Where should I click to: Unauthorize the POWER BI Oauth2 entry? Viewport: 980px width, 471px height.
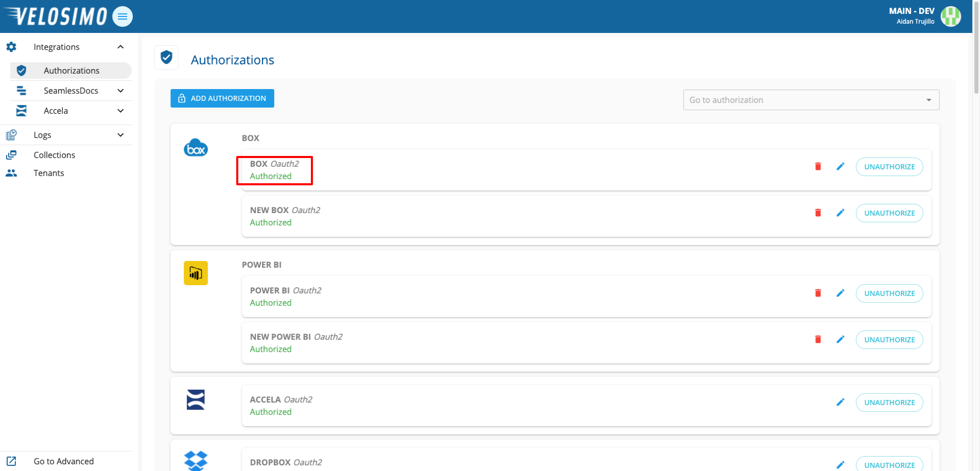tap(889, 293)
